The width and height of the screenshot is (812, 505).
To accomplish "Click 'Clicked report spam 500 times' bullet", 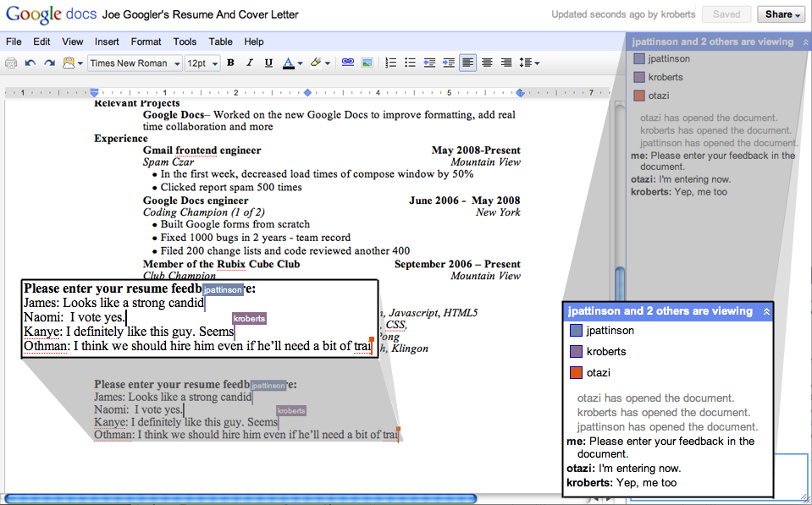I will [x=231, y=187].
